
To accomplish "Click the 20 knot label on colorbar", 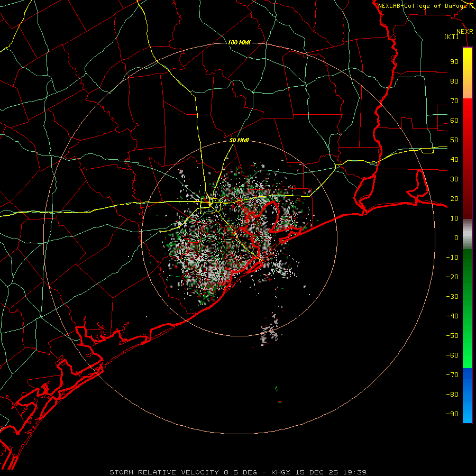I will point(454,198).
